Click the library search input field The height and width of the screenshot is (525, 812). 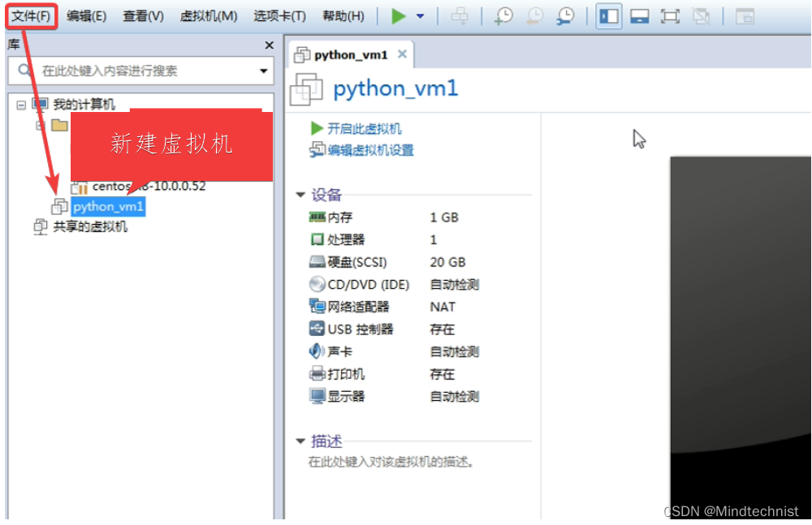coord(140,71)
